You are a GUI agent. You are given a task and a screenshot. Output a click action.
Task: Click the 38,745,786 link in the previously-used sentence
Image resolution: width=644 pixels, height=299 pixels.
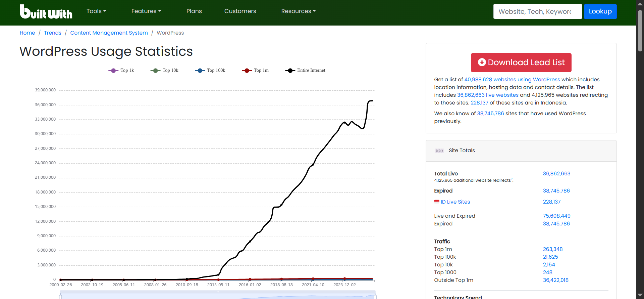(490, 114)
